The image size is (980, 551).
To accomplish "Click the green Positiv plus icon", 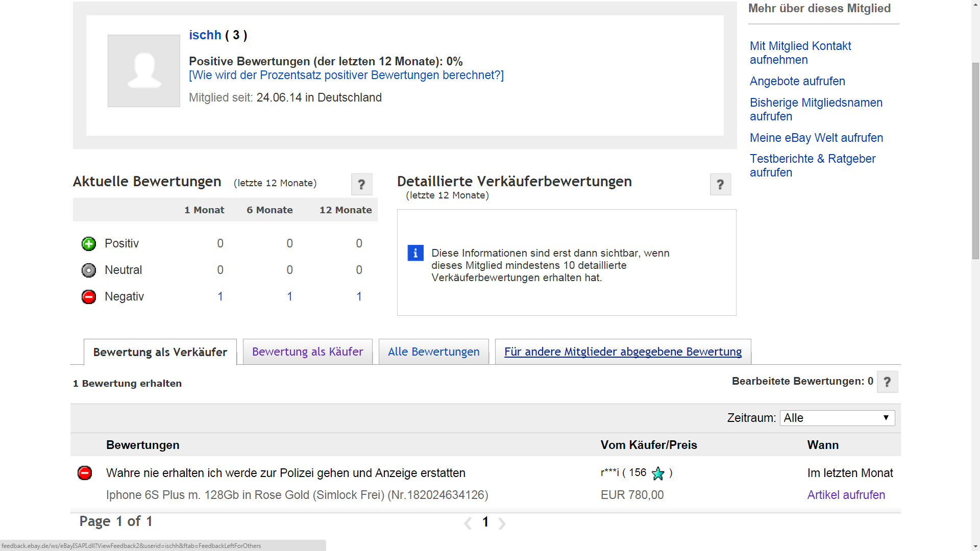I will 89,244.
